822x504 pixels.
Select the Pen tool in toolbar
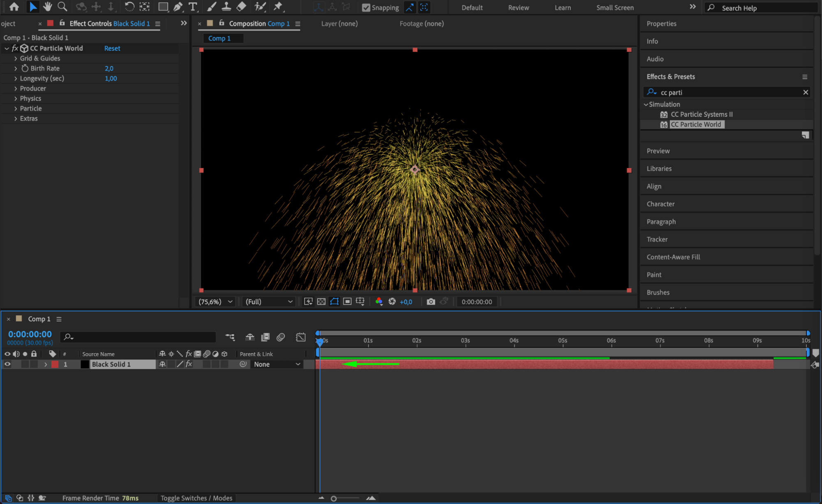click(x=178, y=7)
